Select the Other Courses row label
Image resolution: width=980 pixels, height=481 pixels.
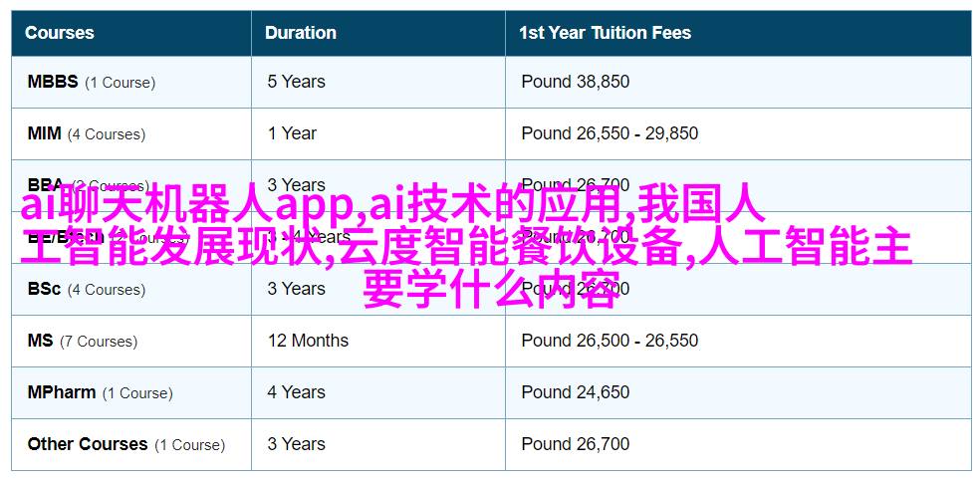pos(88,444)
